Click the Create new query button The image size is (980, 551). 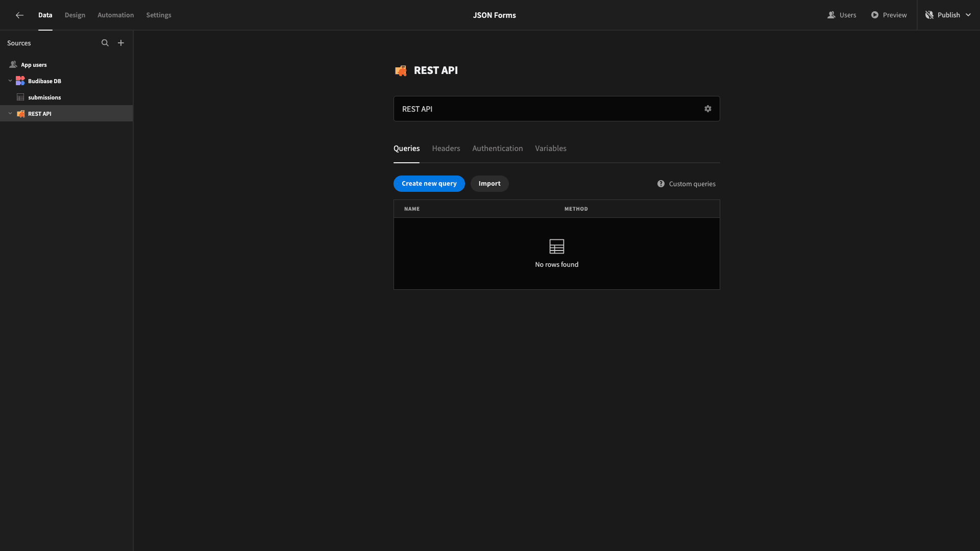pyautogui.click(x=429, y=184)
